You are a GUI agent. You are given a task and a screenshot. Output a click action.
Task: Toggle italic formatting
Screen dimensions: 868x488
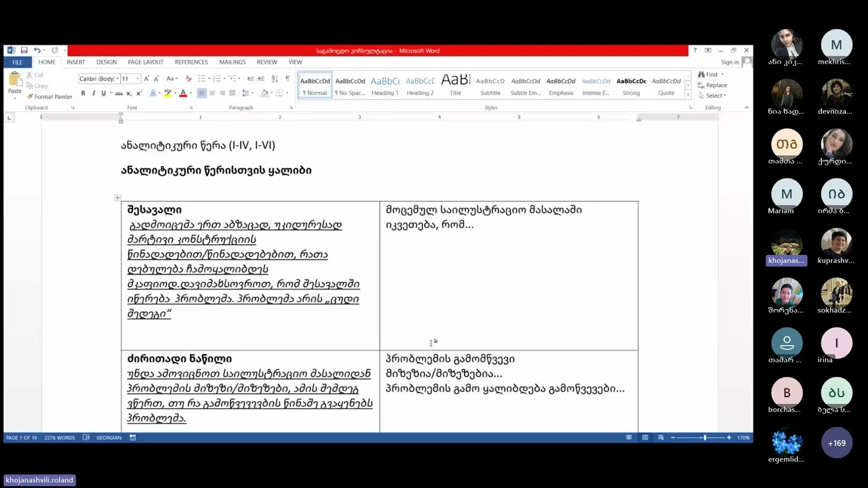coord(94,94)
